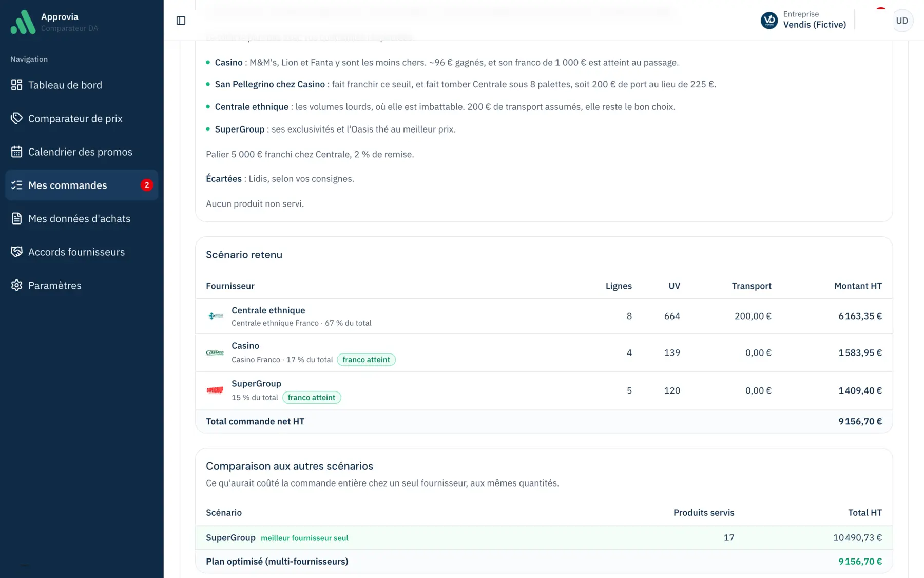Click Aucun produit non servi text

255,204
